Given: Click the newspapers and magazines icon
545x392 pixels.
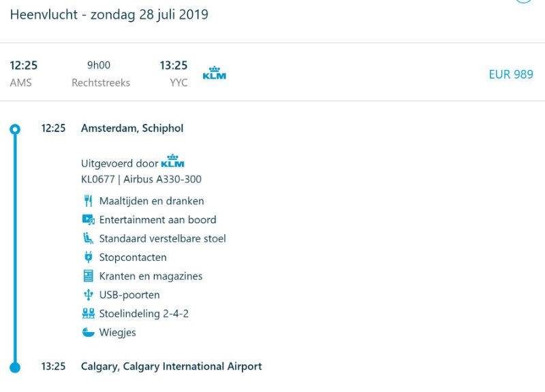Looking at the screenshot, I should pyautogui.click(x=88, y=276).
